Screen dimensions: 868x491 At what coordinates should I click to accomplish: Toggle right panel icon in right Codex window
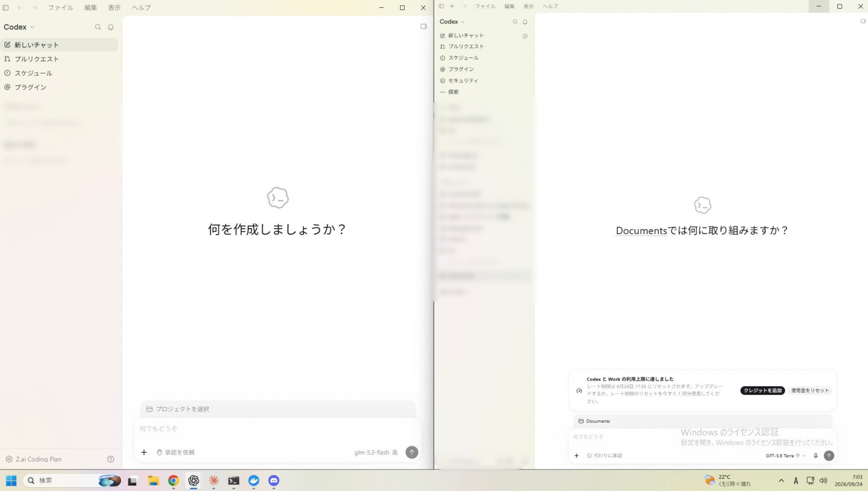tap(863, 21)
